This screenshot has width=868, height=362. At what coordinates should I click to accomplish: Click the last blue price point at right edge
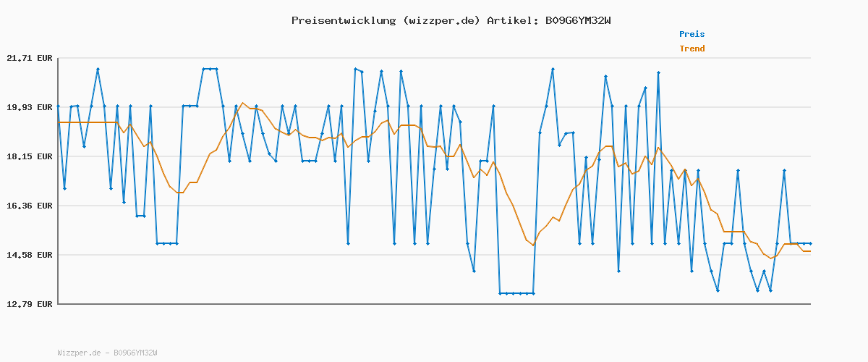tap(810, 243)
